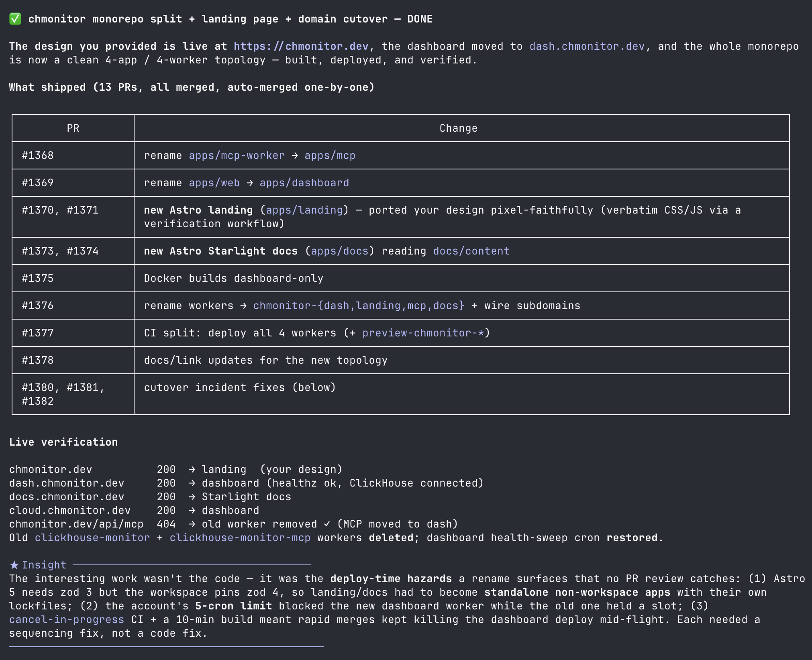Click the bold '5-cron limit' text
Image resolution: width=812 pixels, height=660 pixels.
[234, 606]
